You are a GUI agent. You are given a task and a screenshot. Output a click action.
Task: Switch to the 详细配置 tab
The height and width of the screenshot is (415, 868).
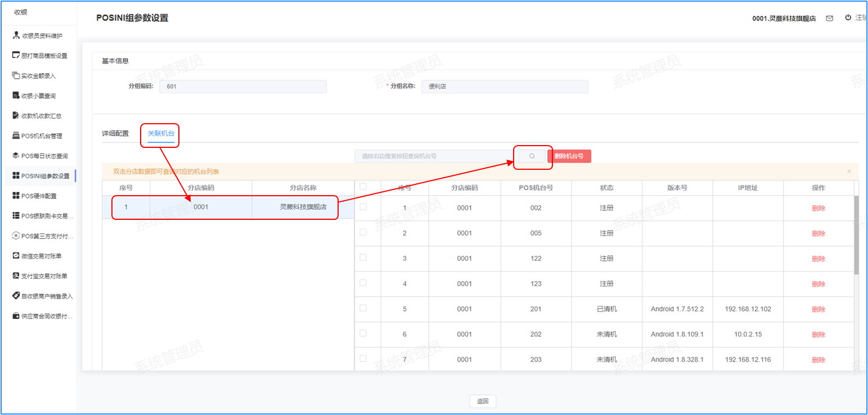(x=115, y=133)
